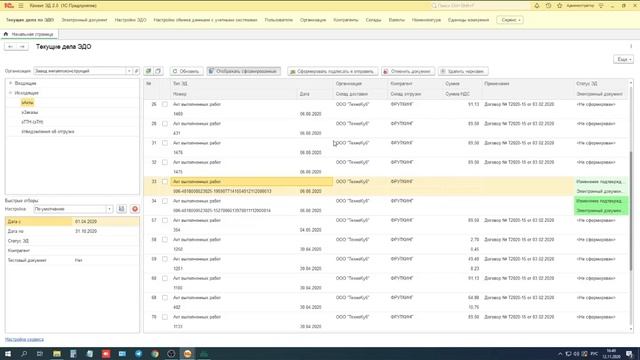Screen dimensions: 640x360
Task: Open the Номенклатура section
Action: click(426, 20)
